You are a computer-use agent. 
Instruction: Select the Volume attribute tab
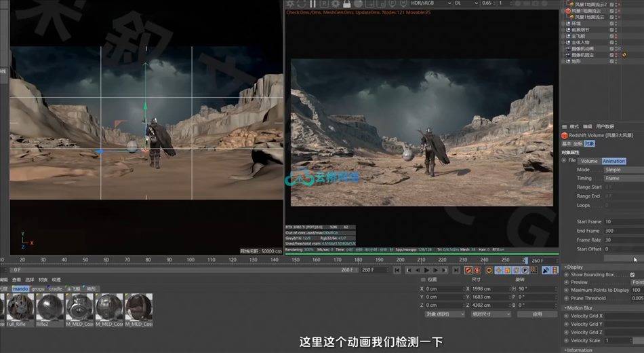[589, 161]
